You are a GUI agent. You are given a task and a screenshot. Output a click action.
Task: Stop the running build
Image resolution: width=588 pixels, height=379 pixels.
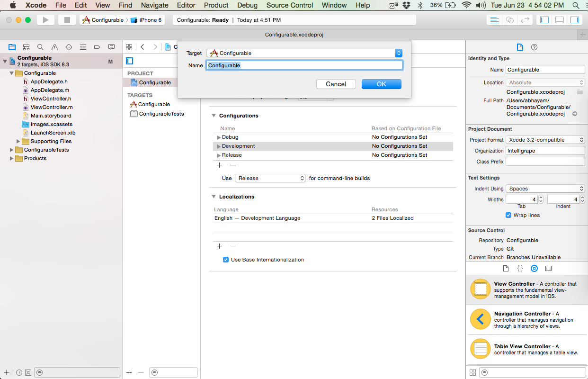(x=67, y=20)
